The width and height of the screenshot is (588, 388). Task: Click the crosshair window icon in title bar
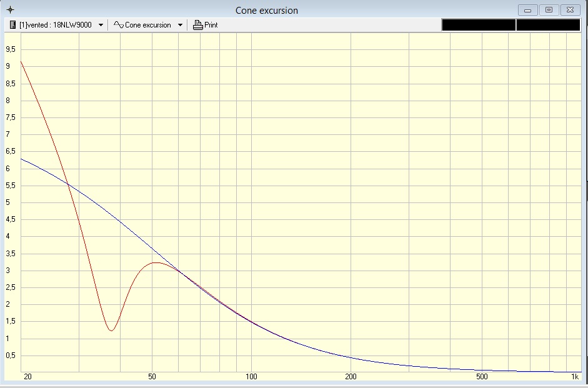(x=9, y=10)
